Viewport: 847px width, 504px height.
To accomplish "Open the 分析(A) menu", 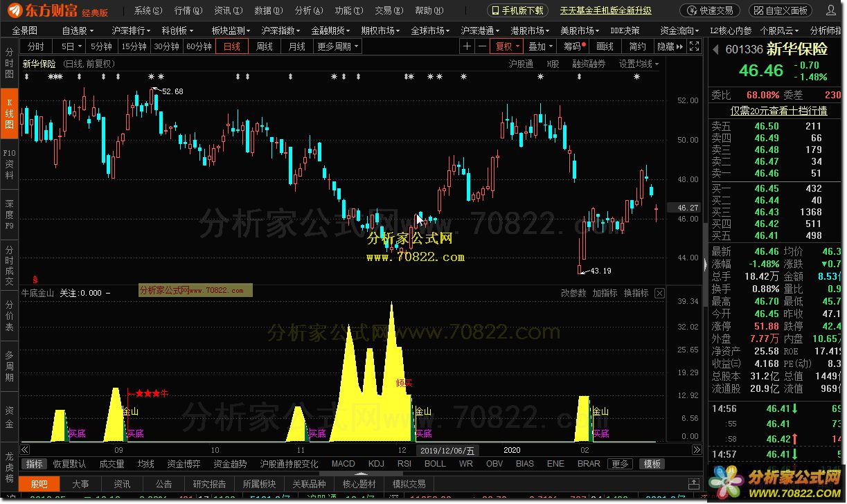I will point(307,10).
